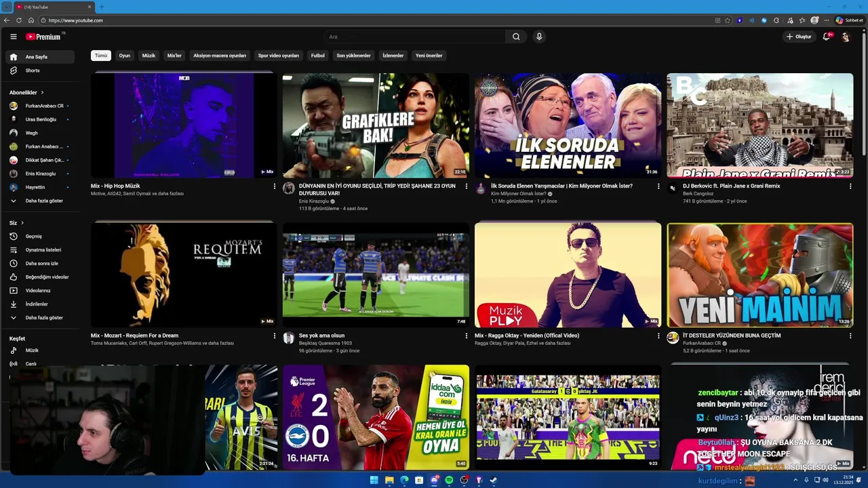Click the Ara search input field

(414, 37)
